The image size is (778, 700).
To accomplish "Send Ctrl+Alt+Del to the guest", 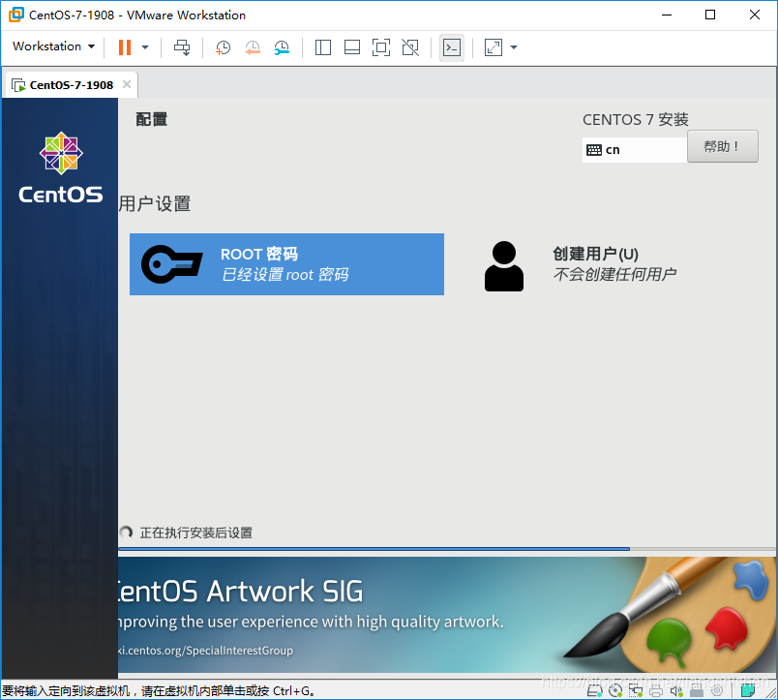I will (x=182, y=46).
